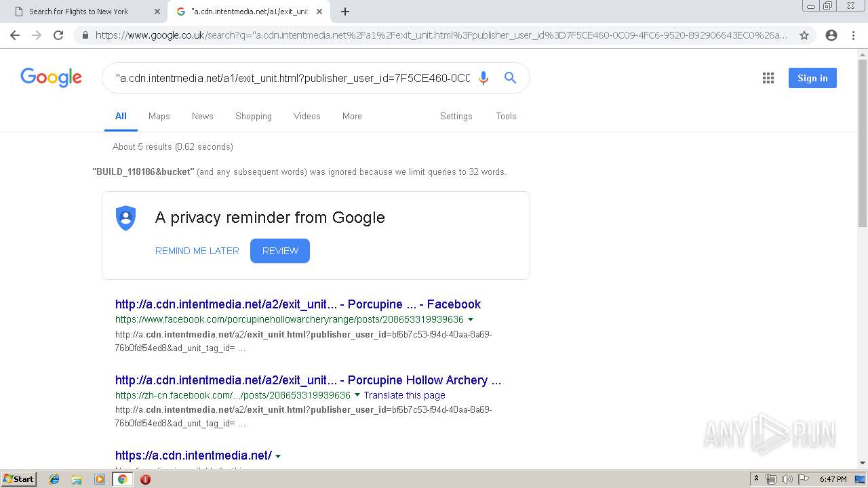Bookmark this page with star icon

(x=804, y=35)
